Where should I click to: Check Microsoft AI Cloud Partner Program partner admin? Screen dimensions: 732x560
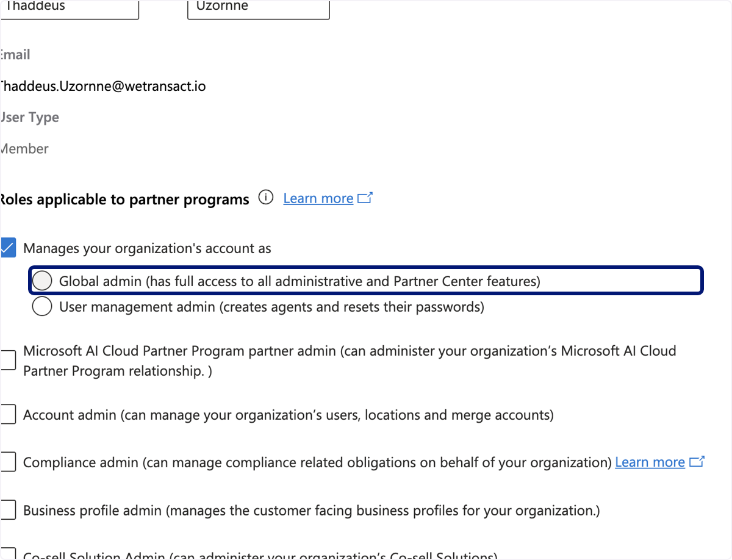7,360
